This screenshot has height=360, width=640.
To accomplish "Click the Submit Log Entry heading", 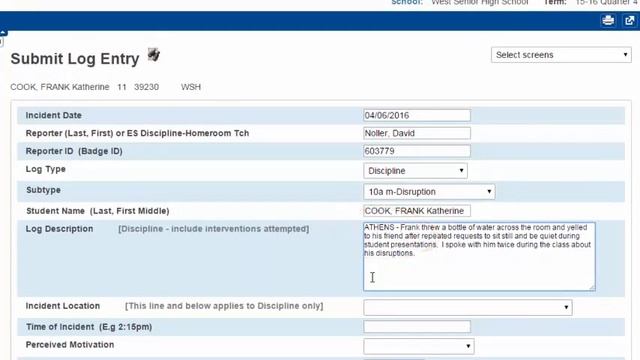I will [x=75, y=58].
